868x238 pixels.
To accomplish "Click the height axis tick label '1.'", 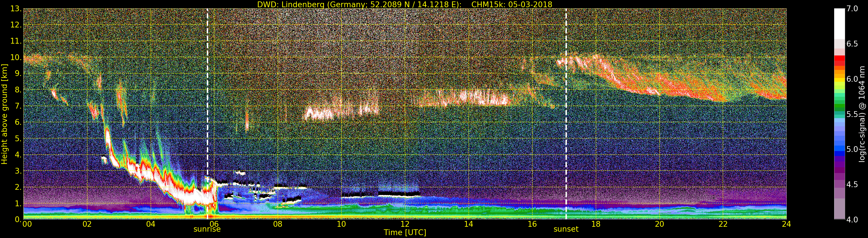I will click(x=18, y=203).
